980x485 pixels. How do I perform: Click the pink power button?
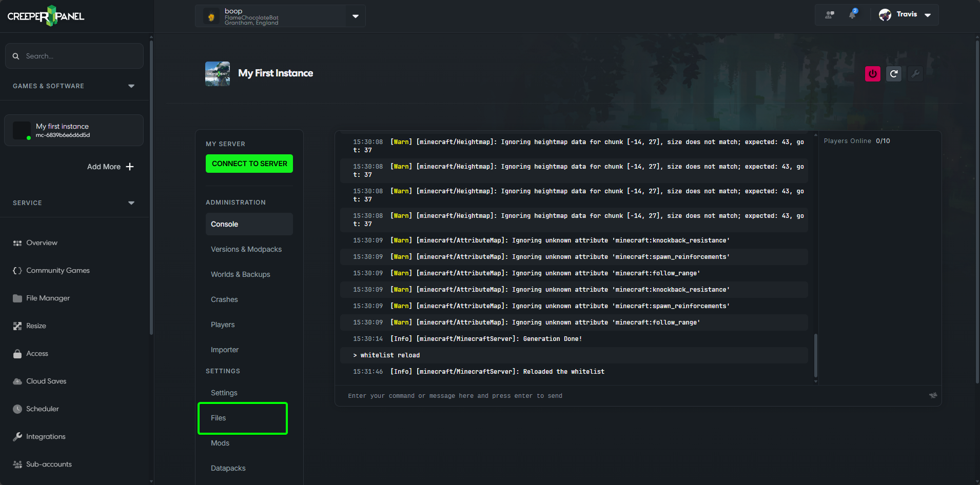tap(872, 73)
